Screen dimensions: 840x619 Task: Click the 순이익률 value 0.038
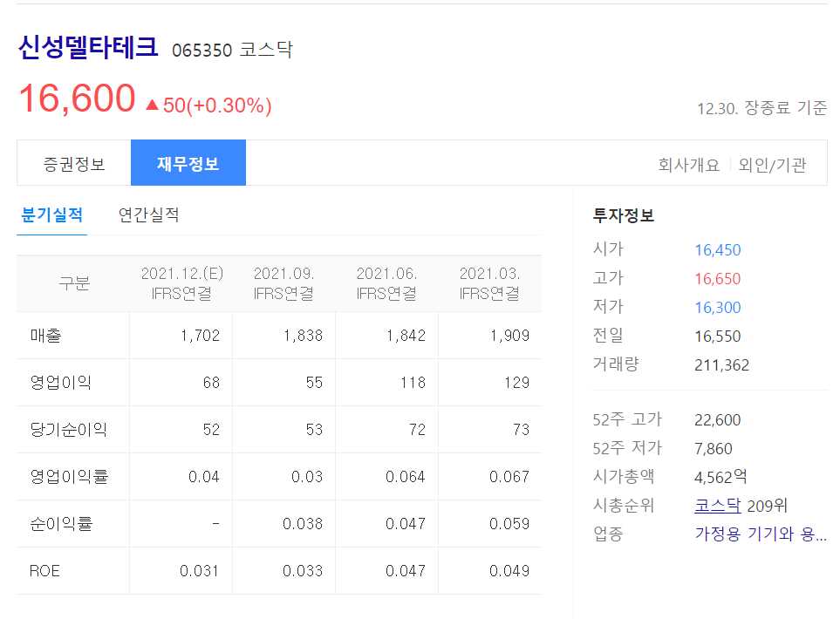303,524
